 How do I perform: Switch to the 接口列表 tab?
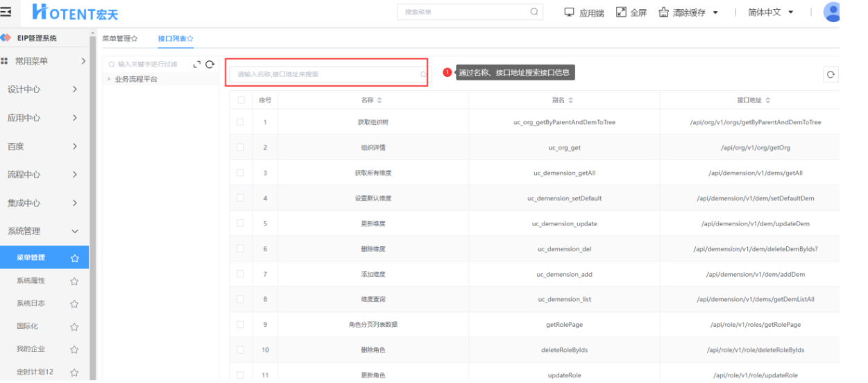click(x=172, y=39)
